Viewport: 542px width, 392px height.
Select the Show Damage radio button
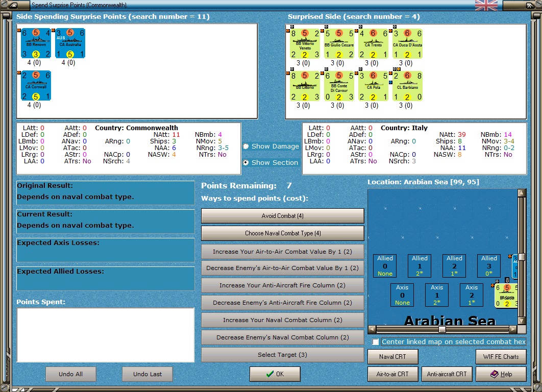pyautogui.click(x=246, y=146)
